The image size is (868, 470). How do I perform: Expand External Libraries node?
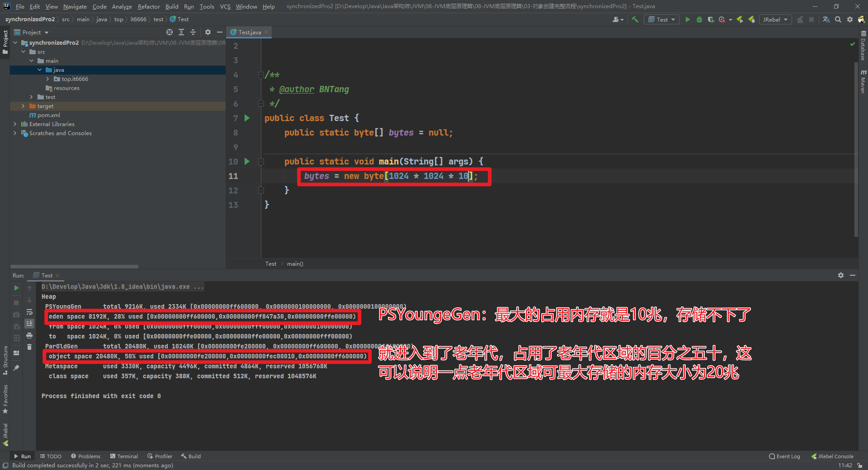coord(15,124)
